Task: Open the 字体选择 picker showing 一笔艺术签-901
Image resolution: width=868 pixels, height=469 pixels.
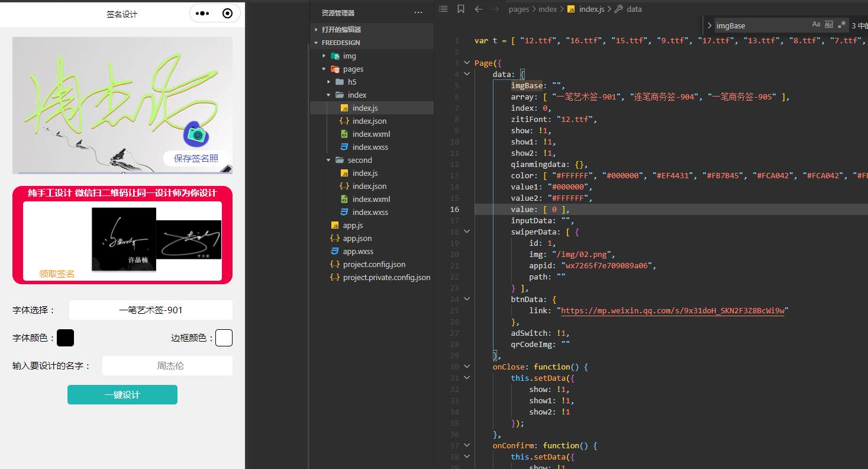Action: [150, 310]
